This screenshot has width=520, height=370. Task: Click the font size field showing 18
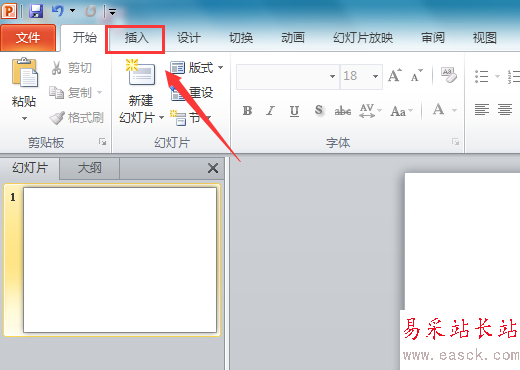tap(355, 76)
